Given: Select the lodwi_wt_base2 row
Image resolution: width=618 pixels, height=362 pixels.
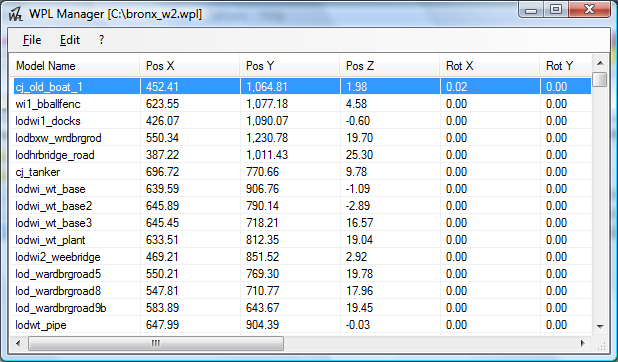Looking at the screenshot, I should (302, 205).
